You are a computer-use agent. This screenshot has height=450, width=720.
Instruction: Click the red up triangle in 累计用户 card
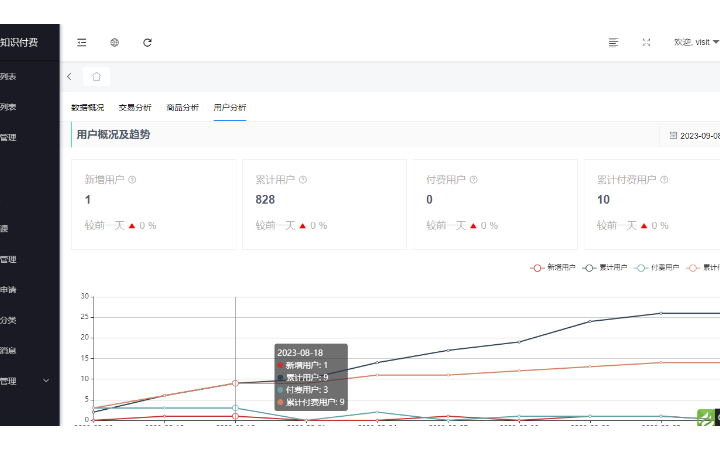tap(303, 226)
